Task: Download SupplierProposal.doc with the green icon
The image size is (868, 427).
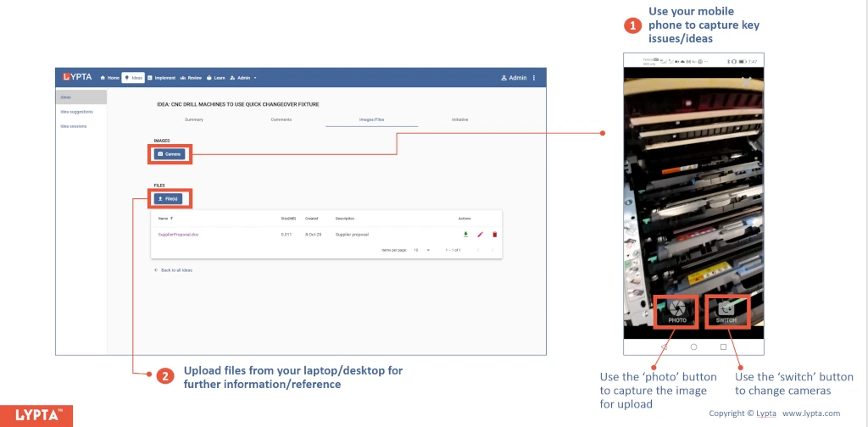Action: [x=465, y=235]
